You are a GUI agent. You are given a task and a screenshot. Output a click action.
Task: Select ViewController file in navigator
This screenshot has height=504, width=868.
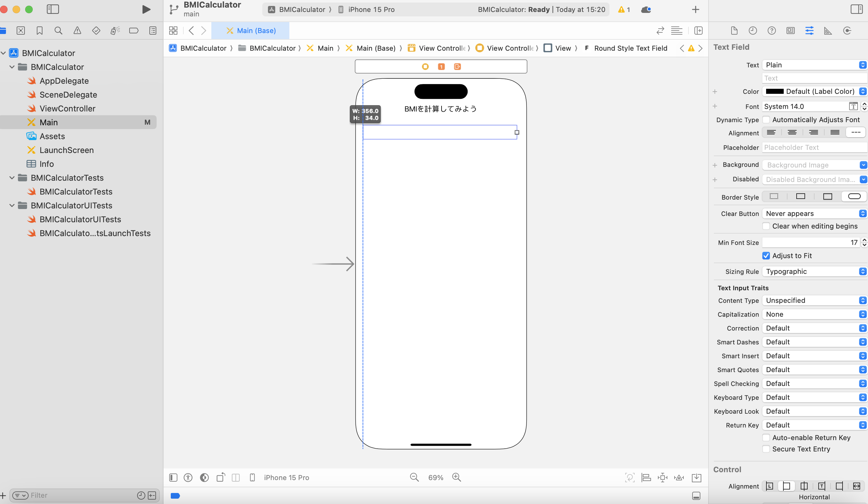pyautogui.click(x=67, y=108)
